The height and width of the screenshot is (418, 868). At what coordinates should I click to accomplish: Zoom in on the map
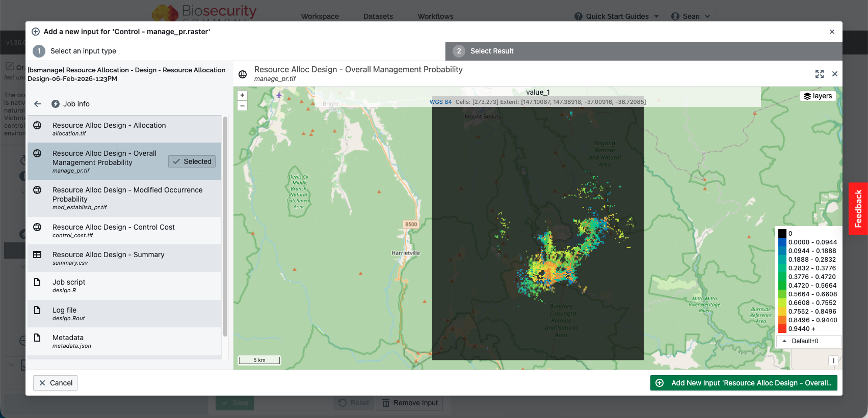[243, 95]
